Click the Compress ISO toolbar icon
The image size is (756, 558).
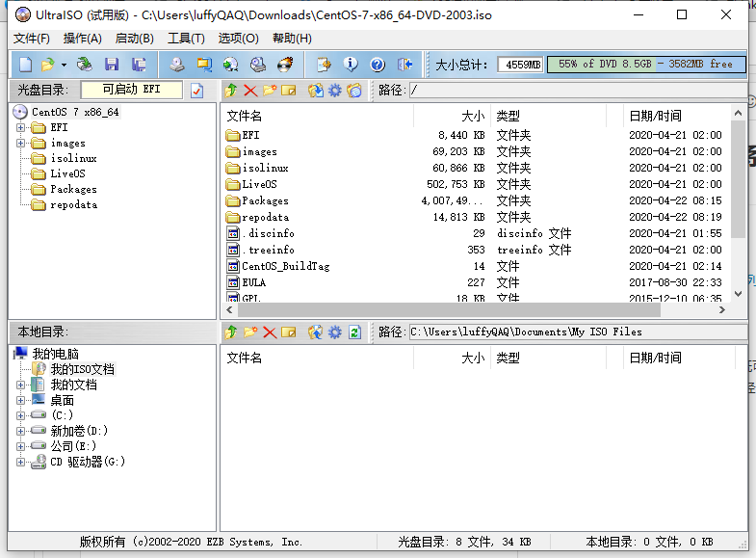204,65
